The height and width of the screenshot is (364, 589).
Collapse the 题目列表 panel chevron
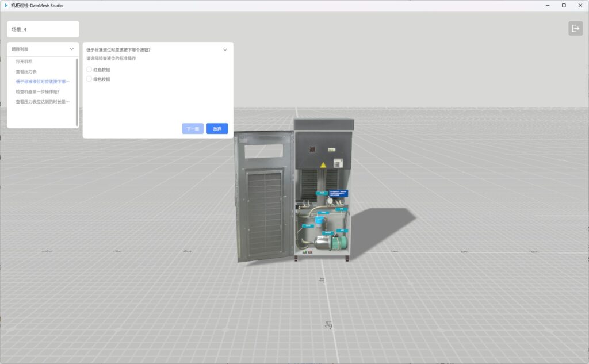click(72, 49)
